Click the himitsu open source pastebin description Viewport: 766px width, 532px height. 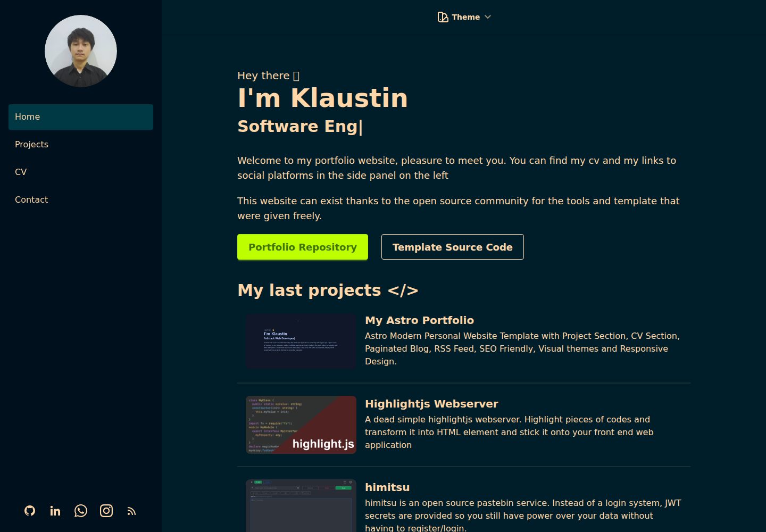pyautogui.click(x=523, y=515)
